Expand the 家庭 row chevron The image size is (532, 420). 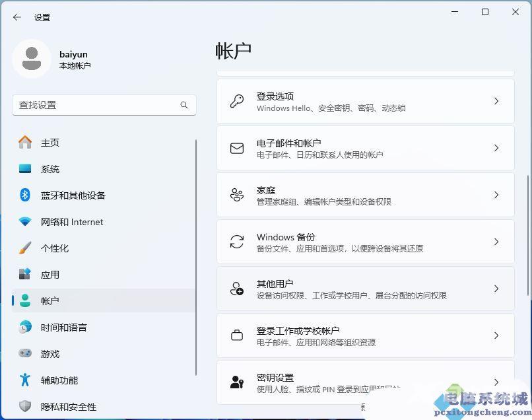(496, 195)
